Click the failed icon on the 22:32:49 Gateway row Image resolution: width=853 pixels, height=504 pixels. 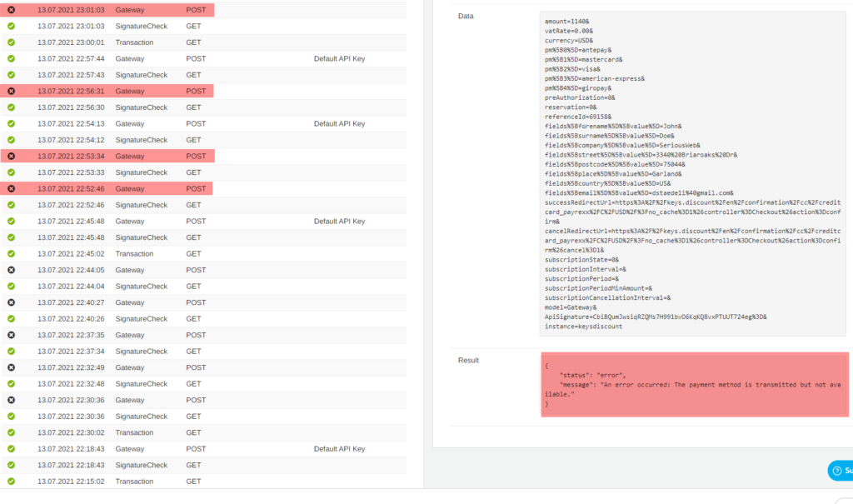tap(11, 368)
